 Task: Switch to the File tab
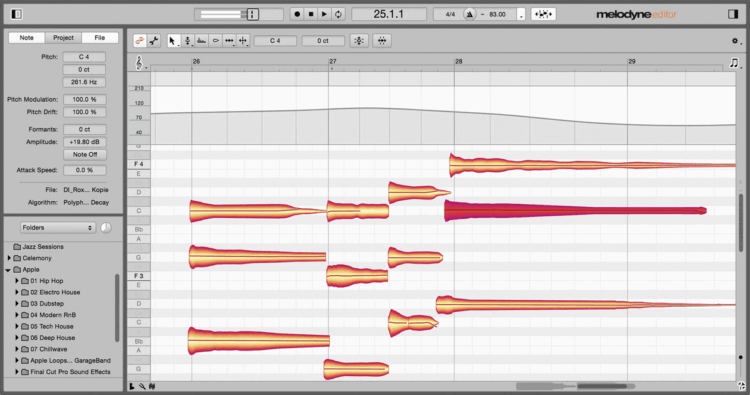[99, 37]
